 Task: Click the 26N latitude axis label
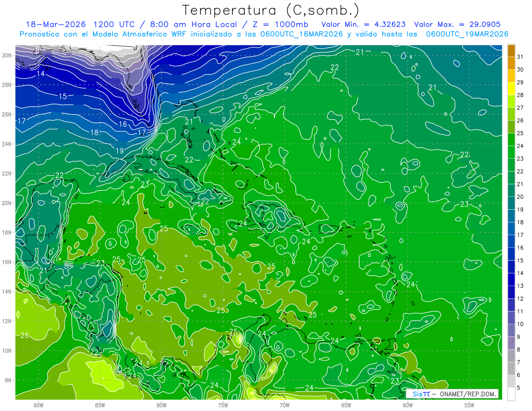point(7,114)
